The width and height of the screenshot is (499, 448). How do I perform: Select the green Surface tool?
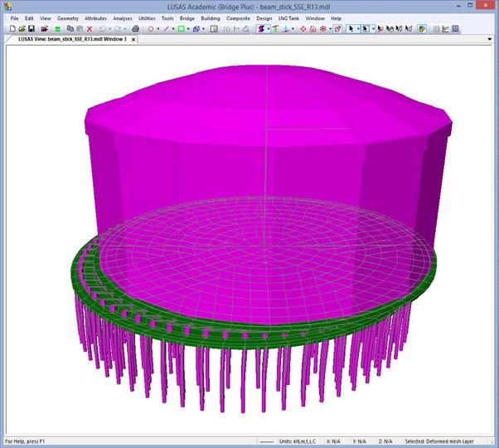(181, 29)
